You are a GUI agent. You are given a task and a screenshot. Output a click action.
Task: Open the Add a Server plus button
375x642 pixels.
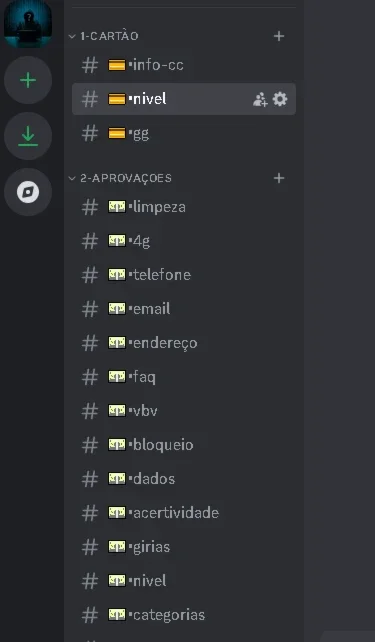(28, 80)
